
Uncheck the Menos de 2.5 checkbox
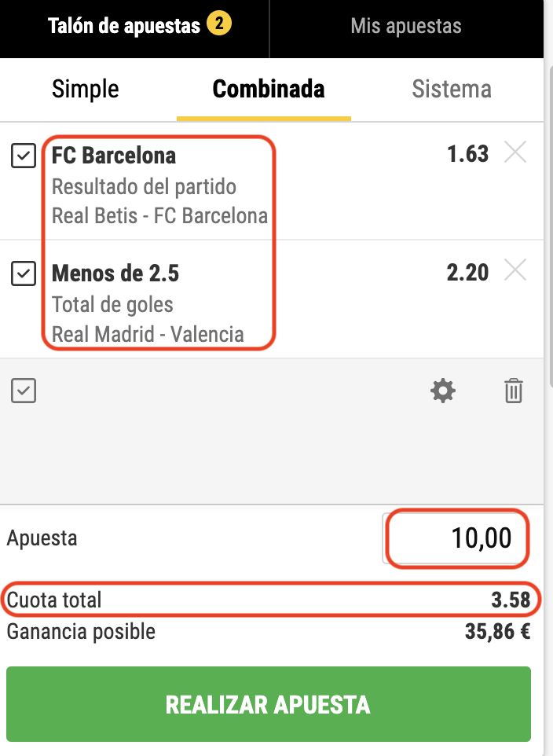coord(24,273)
